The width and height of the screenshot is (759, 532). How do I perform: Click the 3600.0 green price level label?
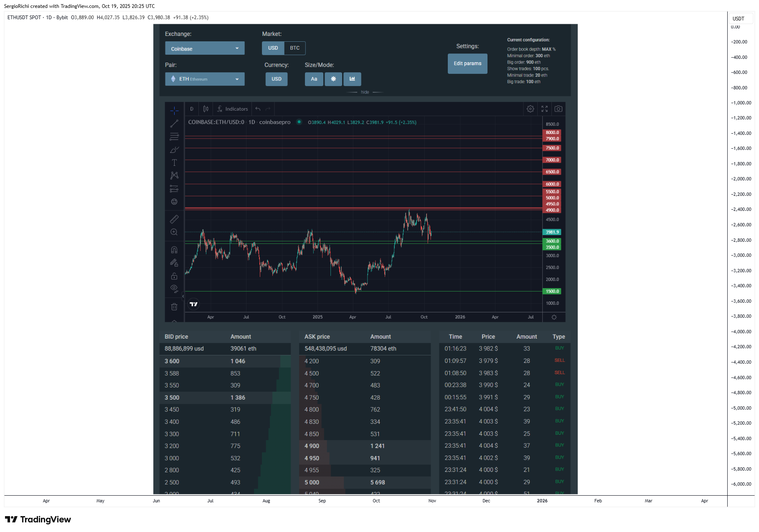pos(552,241)
